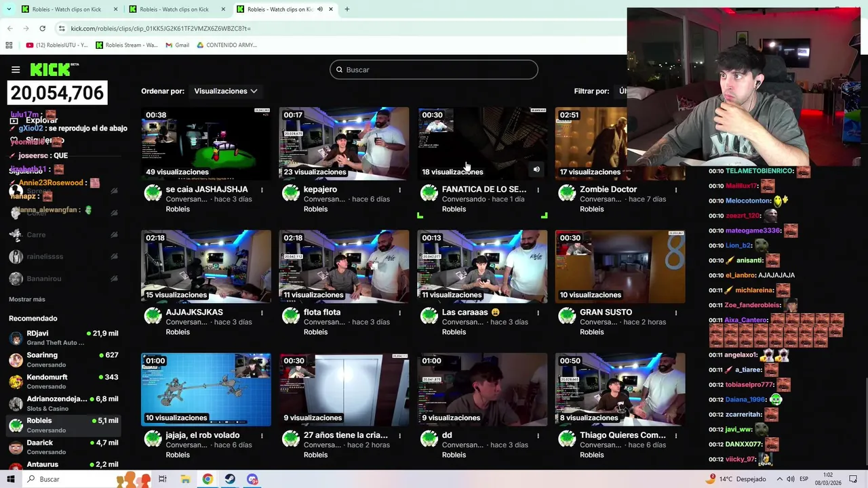Image resolution: width=868 pixels, height=488 pixels.
Task: Open the CONTENIDO ARMY bookmark
Action: [x=227, y=45]
